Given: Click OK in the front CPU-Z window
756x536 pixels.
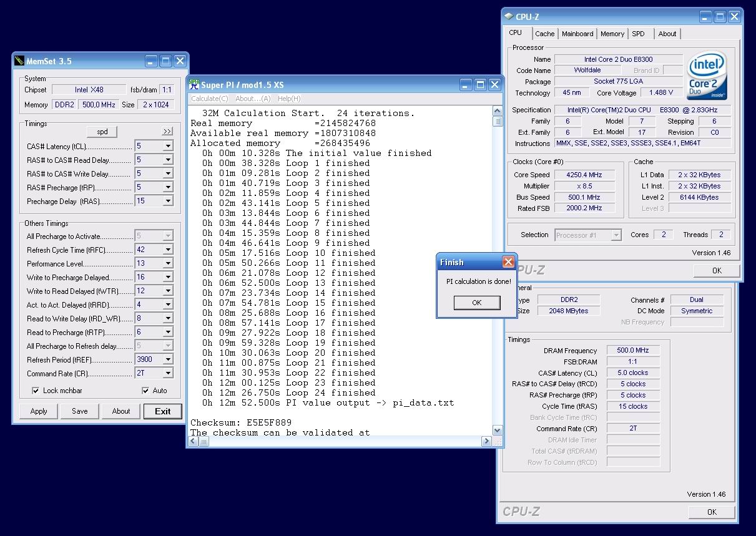Looking at the screenshot, I should click(717, 270).
